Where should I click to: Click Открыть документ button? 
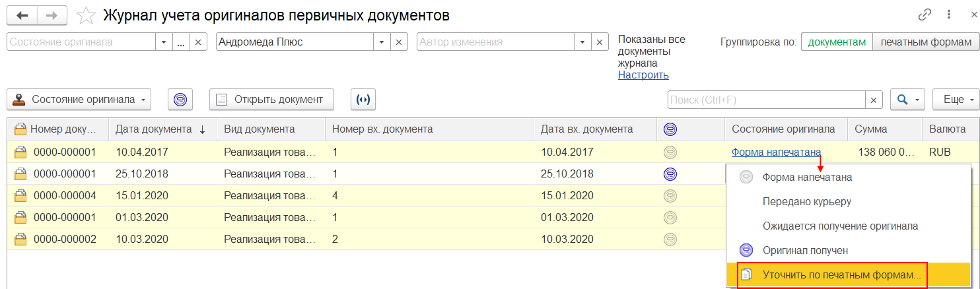coord(271,100)
